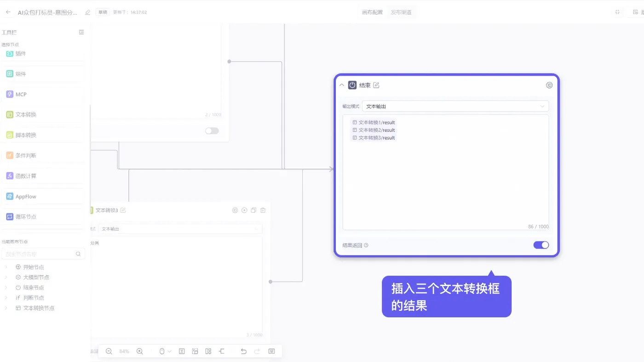Go back with the top-left arrow
The image size is (644, 362).
[x=8, y=12]
